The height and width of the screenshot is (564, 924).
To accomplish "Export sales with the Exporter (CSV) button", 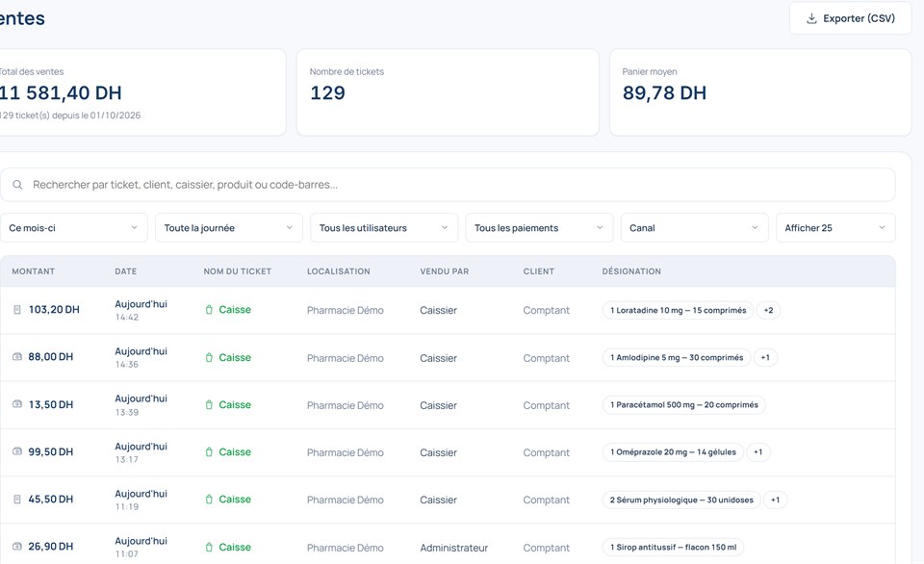I will (850, 18).
